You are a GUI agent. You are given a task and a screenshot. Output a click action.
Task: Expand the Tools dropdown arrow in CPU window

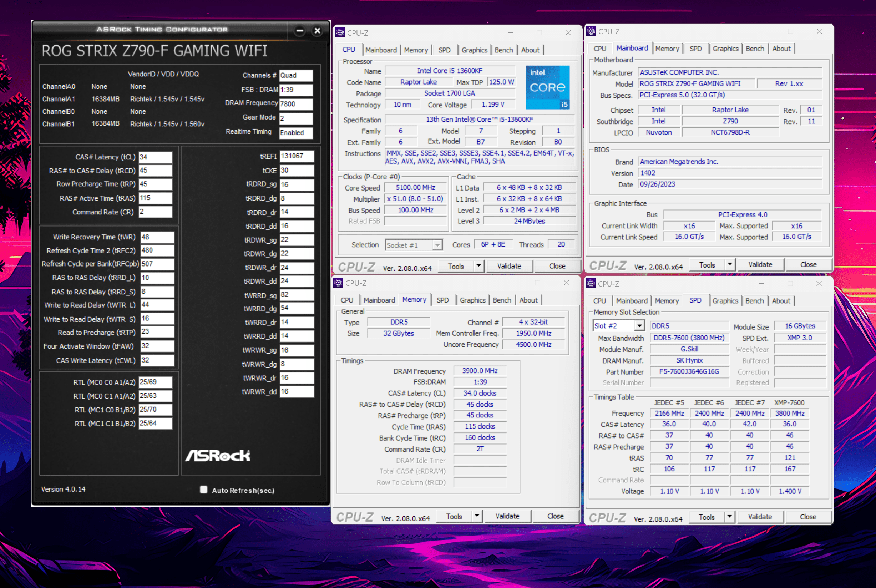click(479, 266)
